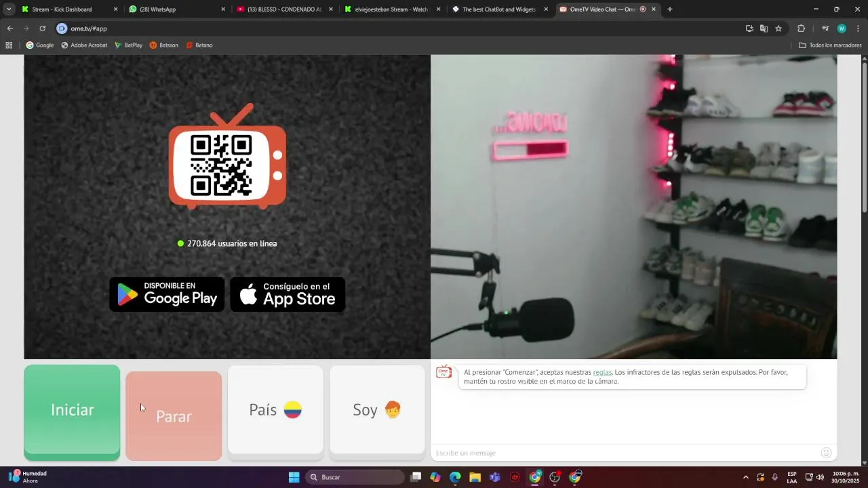Open the Adobe Acrobat bookmark
Image resolution: width=868 pixels, height=488 pixels.
84,45
